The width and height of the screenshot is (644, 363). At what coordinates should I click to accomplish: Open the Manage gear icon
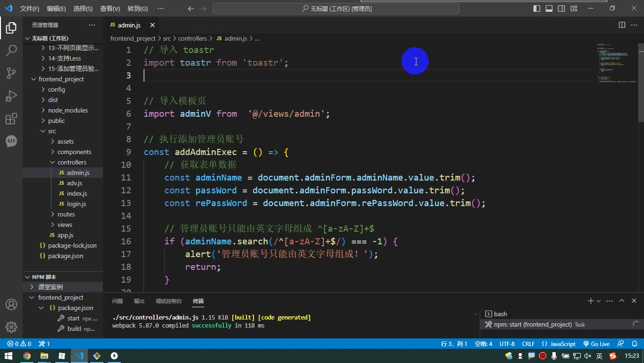[11, 327]
